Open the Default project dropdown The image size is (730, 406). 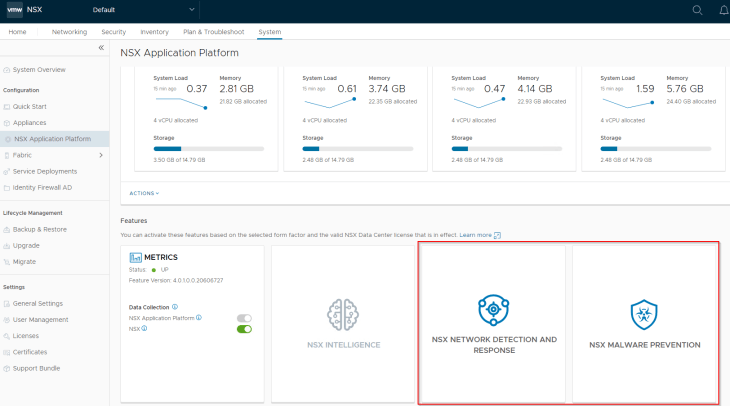(x=143, y=10)
